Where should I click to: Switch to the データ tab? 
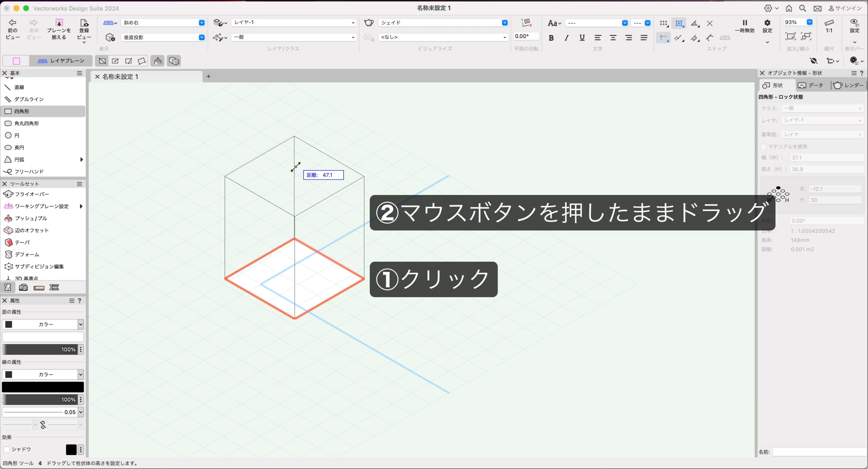point(811,85)
